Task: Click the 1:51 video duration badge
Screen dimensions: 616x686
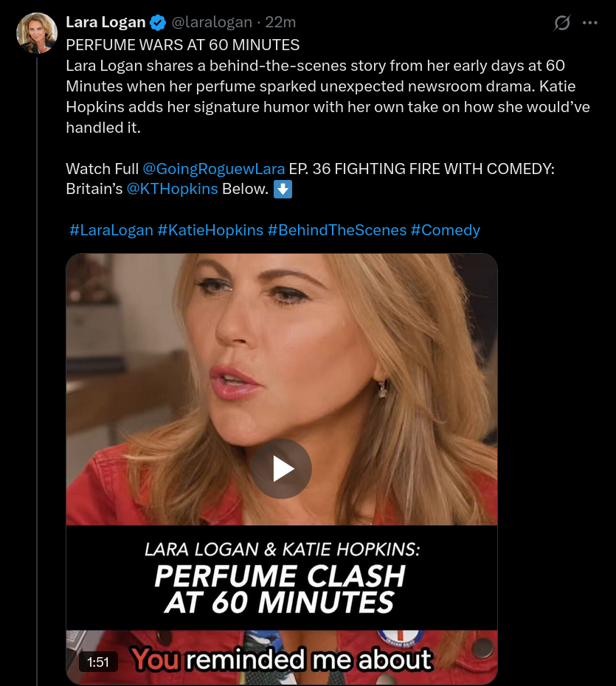Action: (98, 662)
